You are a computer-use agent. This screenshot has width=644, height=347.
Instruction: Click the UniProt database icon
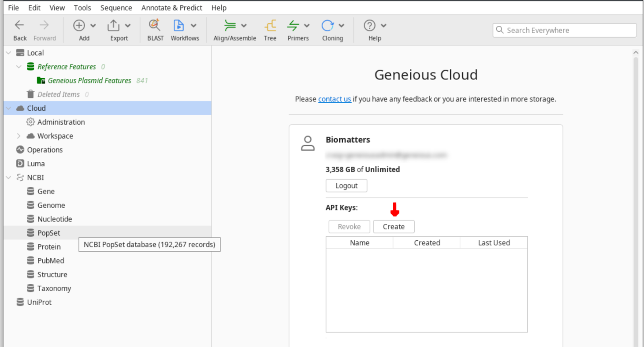tap(20, 302)
